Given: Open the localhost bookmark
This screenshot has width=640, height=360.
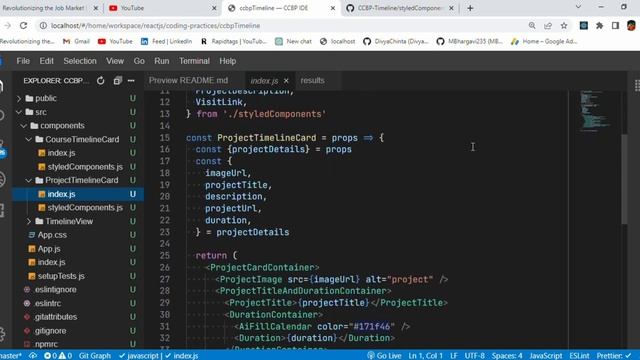Looking at the screenshot, I should pos(337,41).
